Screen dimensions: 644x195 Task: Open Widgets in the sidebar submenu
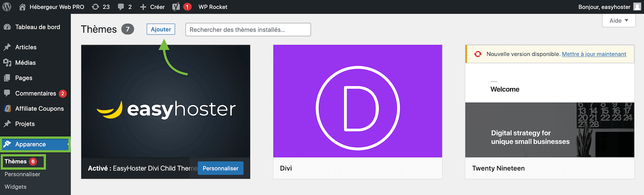(x=15, y=187)
